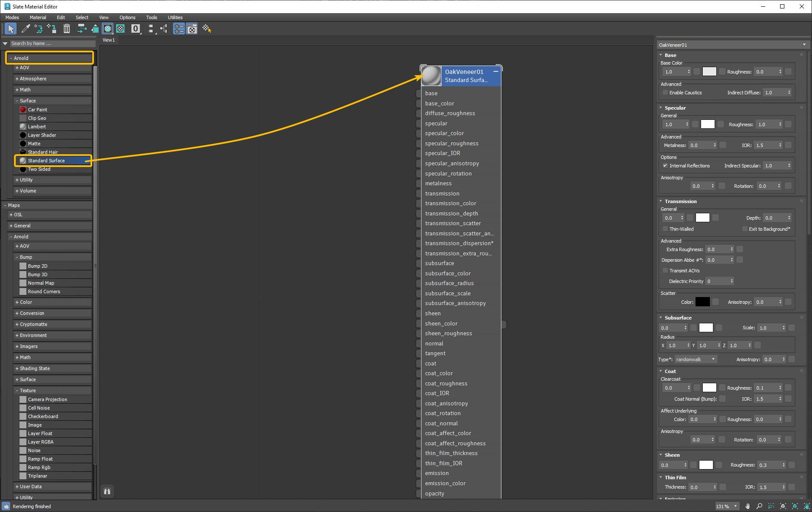The height and width of the screenshot is (512, 812).
Task: Open transmission Scatter Color black swatch
Action: 702,302
